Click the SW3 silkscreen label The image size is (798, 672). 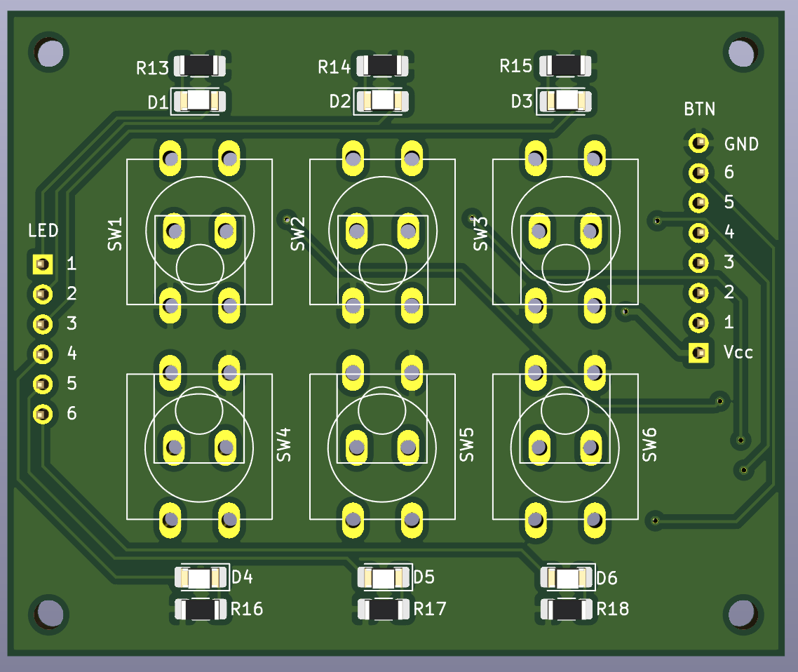click(x=480, y=234)
